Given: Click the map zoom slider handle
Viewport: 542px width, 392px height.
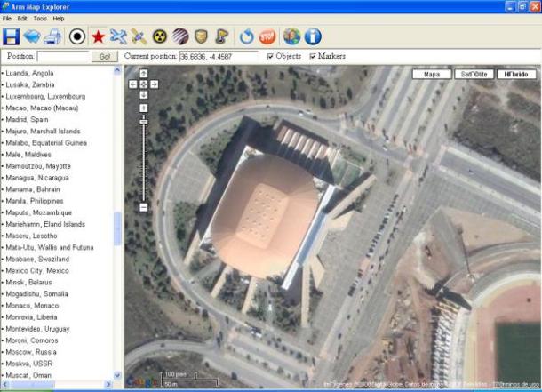Looking at the screenshot, I should click(x=143, y=122).
